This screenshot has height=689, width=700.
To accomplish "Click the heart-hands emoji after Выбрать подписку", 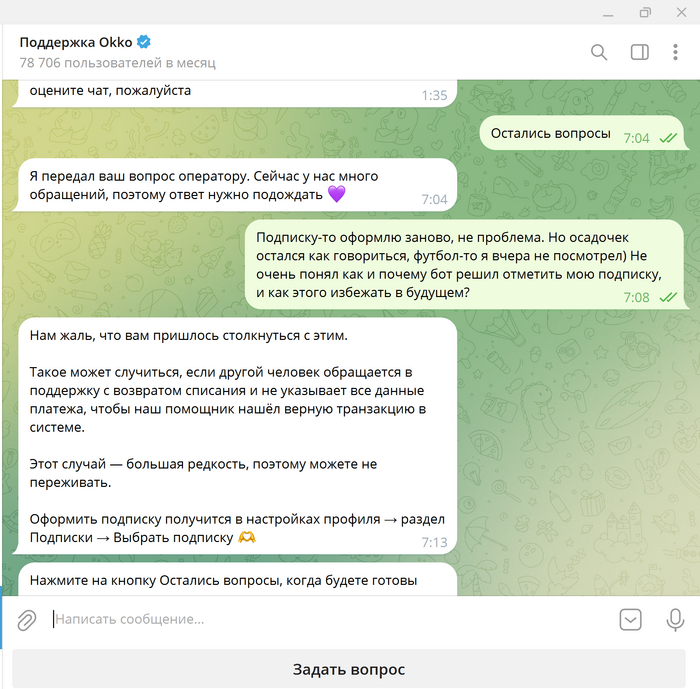I will tap(247, 537).
